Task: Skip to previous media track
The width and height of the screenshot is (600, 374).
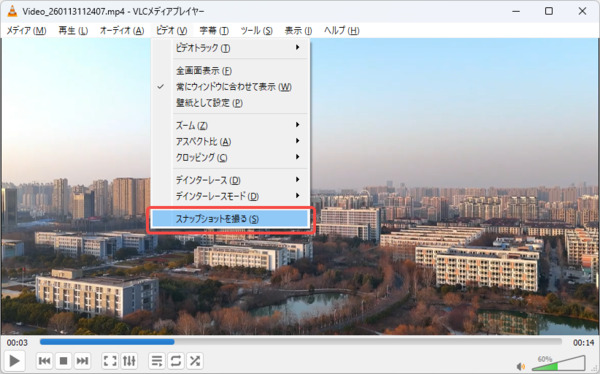Action: click(x=44, y=361)
